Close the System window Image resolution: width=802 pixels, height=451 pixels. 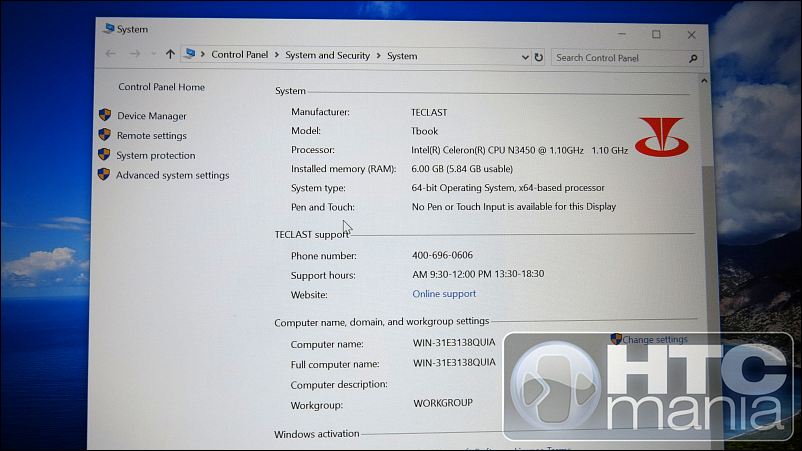coord(692,35)
